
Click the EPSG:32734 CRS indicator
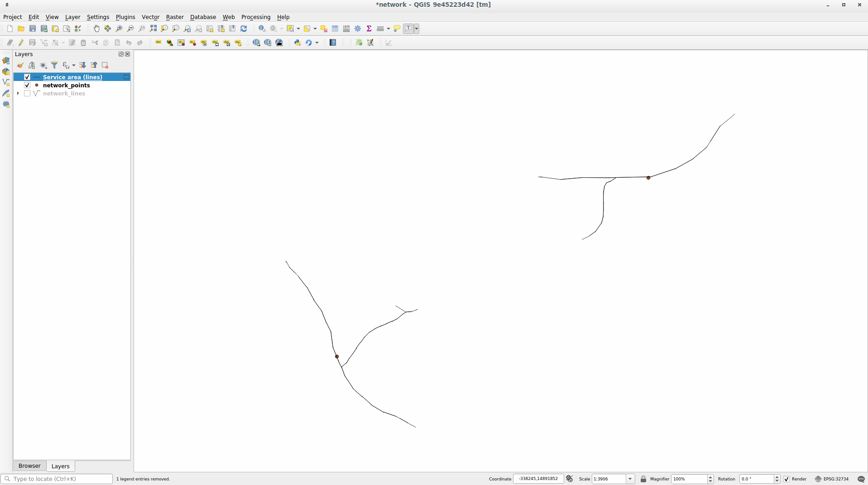point(835,479)
